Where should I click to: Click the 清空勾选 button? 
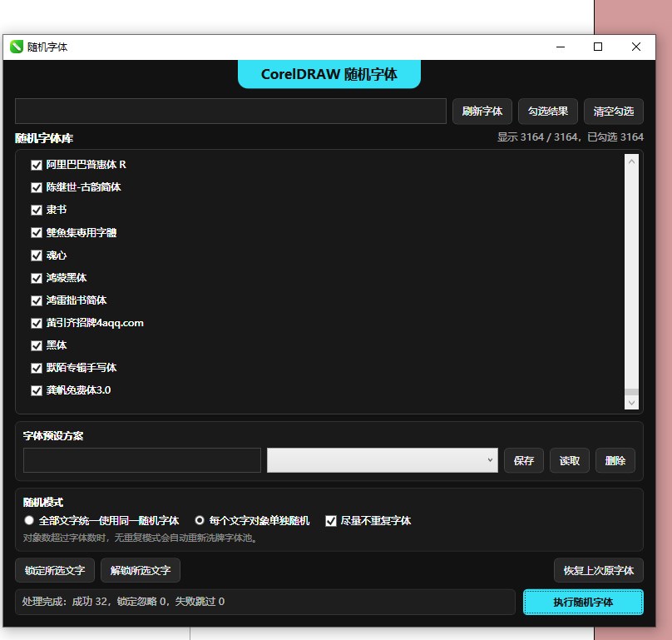(614, 112)
